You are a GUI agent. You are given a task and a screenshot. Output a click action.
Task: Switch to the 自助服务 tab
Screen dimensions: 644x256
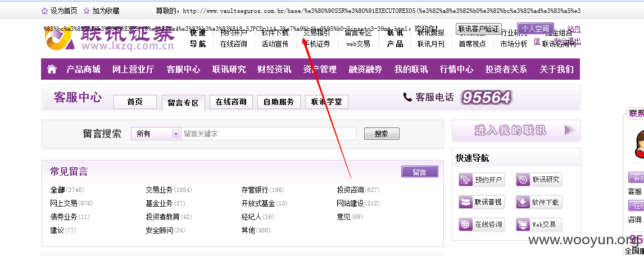point(279,102)
